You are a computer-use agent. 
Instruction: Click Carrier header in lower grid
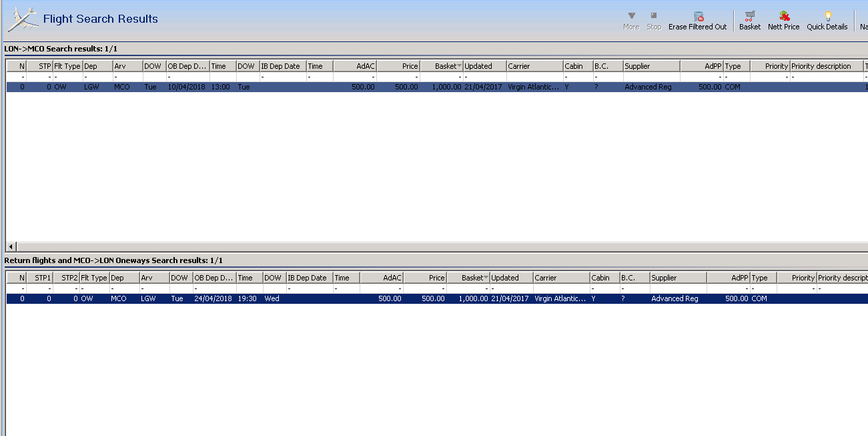[562, 278]
